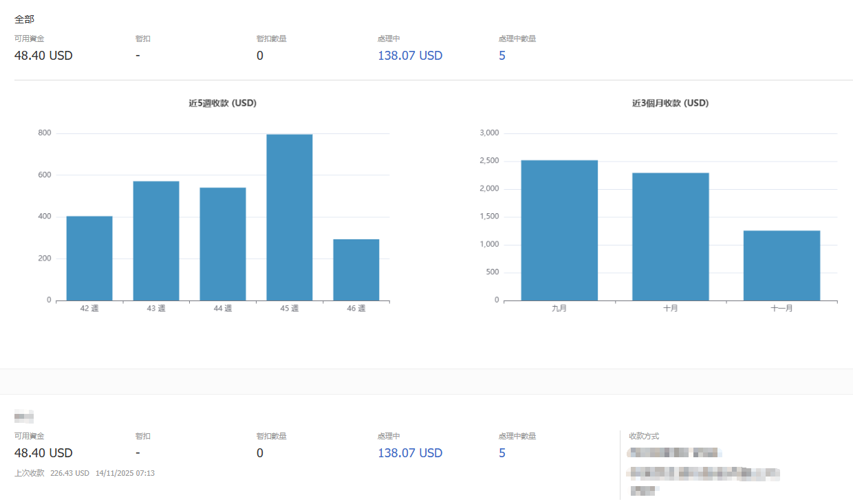Click the blurred account name above lower 可用資金
853x504 pixels.
pos(24,416)
